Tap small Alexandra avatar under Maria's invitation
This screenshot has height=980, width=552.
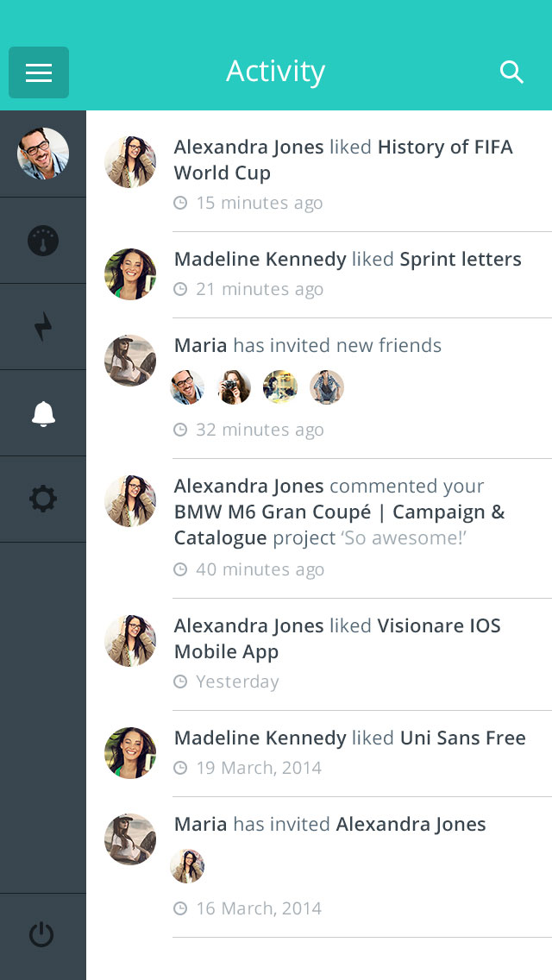[x=187, y=865]
